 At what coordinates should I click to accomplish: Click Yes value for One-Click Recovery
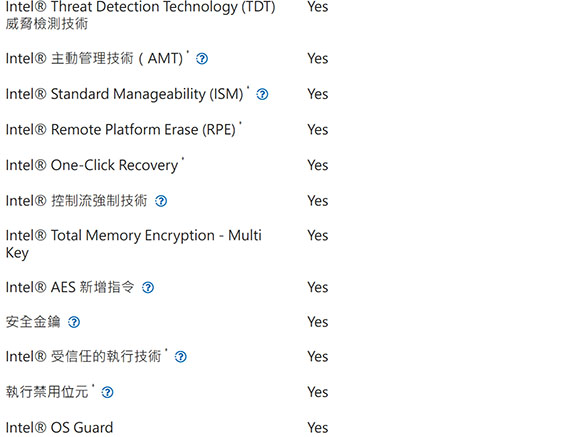click(x=318, y=165)
